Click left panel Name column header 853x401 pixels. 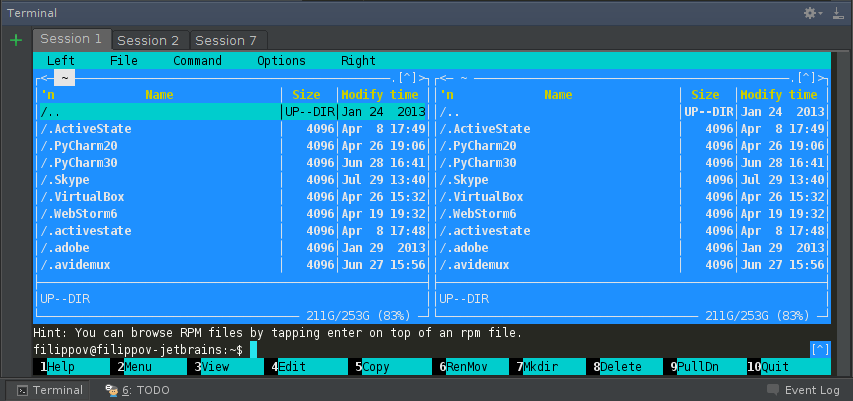coord(159,95)
